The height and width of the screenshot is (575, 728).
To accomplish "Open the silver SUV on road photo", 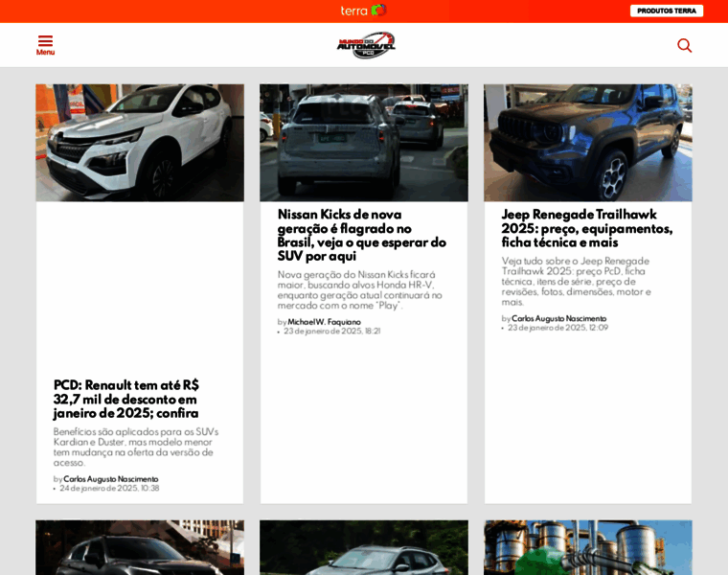I will point(364,547).
